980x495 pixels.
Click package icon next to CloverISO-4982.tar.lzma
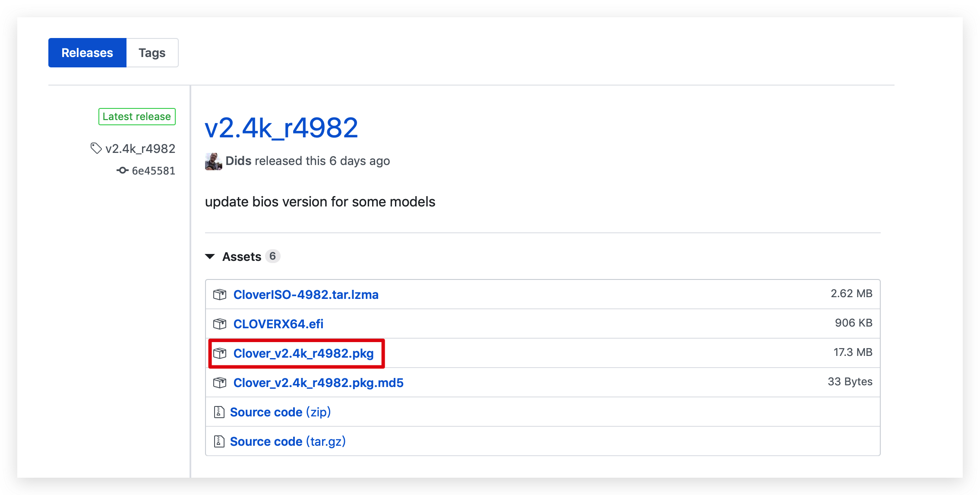point(220,295)
